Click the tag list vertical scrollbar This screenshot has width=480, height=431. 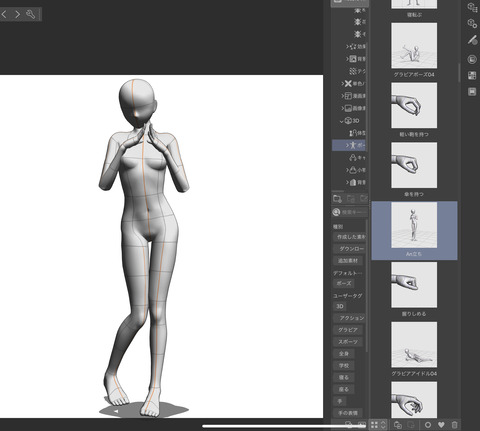click(x=367, y=285)
